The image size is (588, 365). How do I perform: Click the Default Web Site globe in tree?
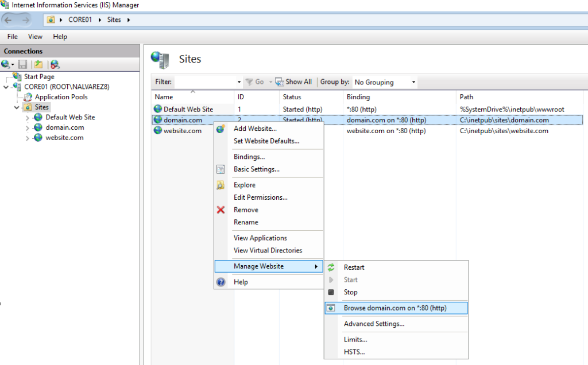tap(38, 117)
